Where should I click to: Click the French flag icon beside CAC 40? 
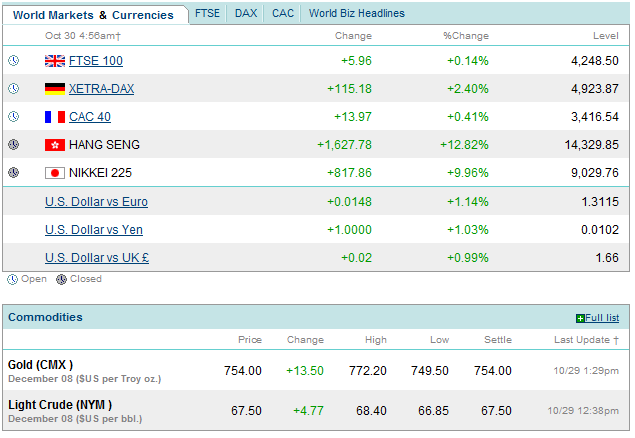(x=55, y=117)
